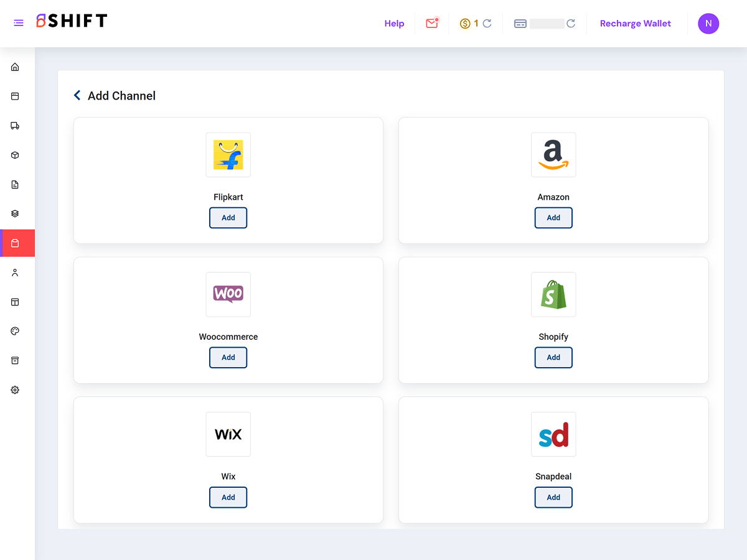Add the Amazon channel
The height and width of the screenshot is (560, 747).
pyautogui.click(x=553, y=218)
